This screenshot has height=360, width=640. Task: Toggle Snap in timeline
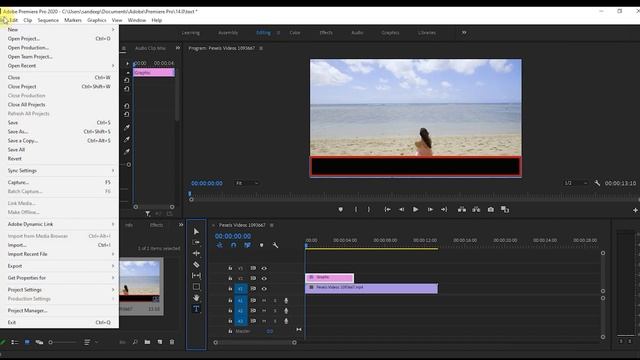(233, 245)
